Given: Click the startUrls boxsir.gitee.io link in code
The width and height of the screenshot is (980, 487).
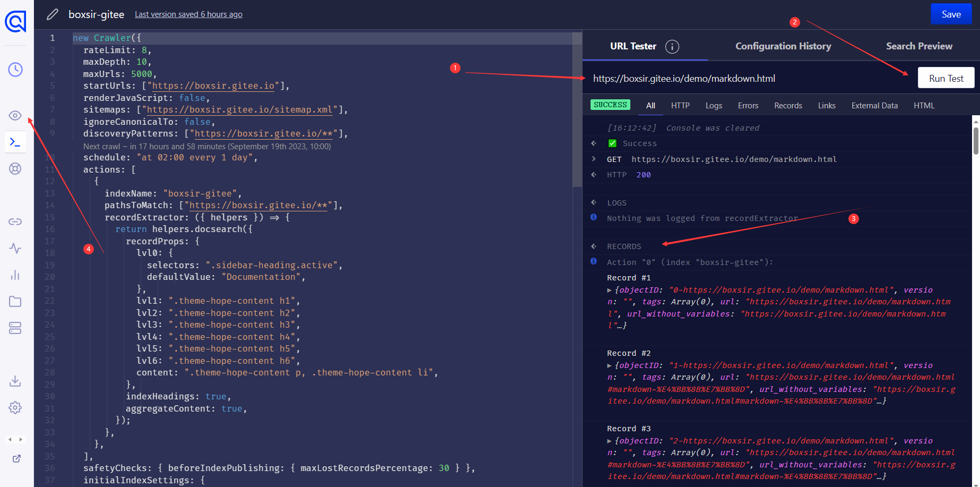Looking at the screenshot, I should tap(213, 86).
